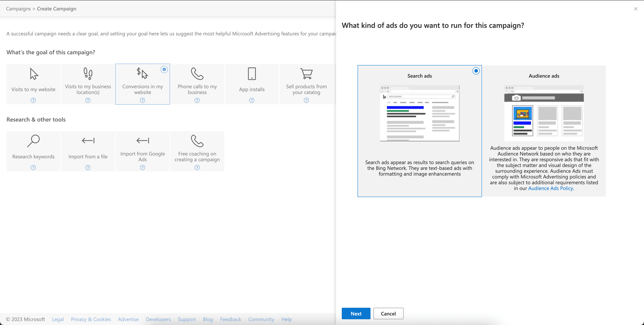
Task: Open the Blog footer link
Action: point(208,319)
